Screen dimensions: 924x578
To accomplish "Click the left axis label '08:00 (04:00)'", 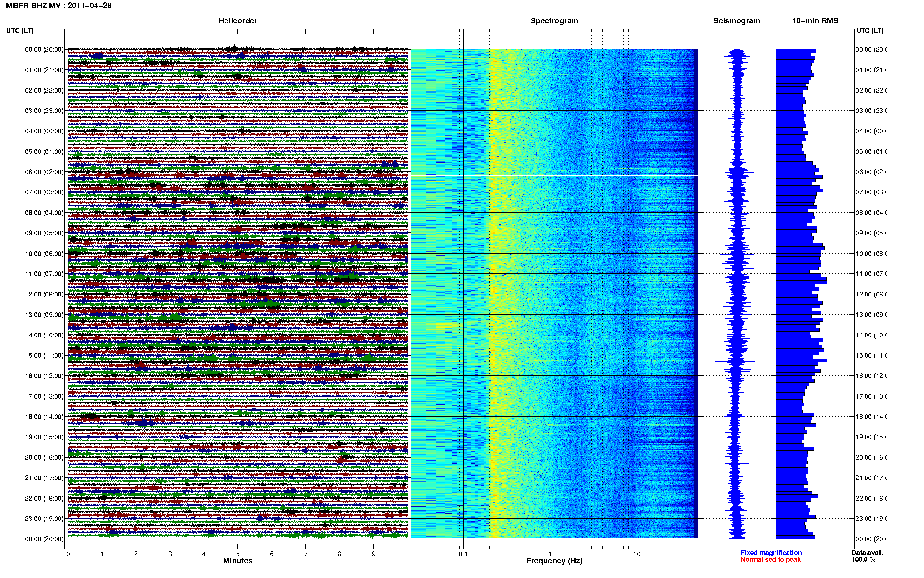I will (x=44, y=213).
